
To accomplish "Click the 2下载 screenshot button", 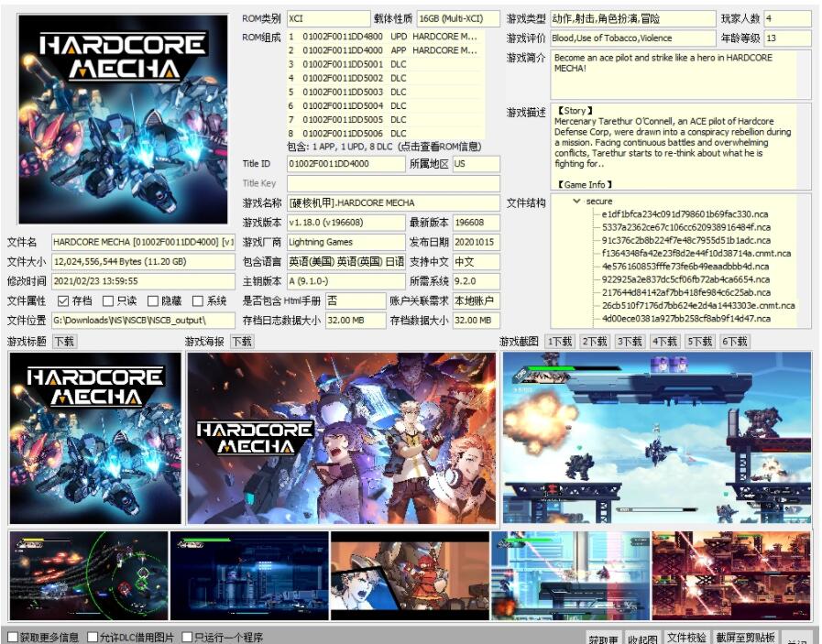I will (x=595, y=342).
